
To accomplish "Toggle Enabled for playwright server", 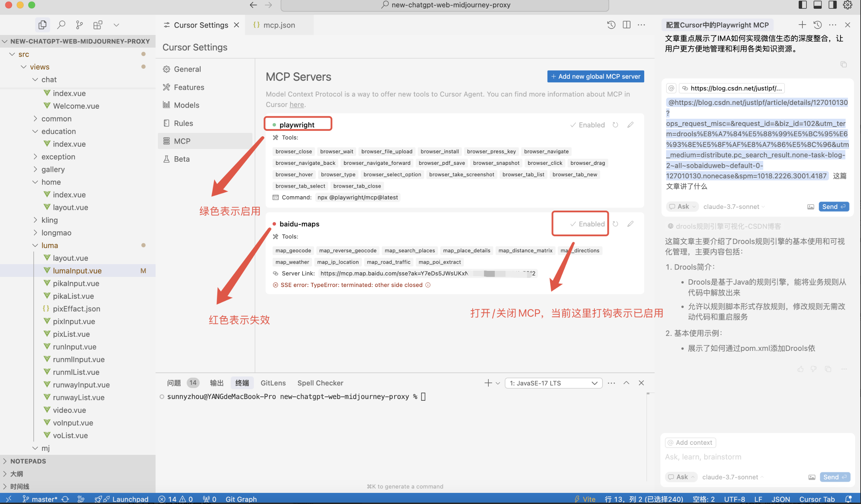I will pos(587,125).
